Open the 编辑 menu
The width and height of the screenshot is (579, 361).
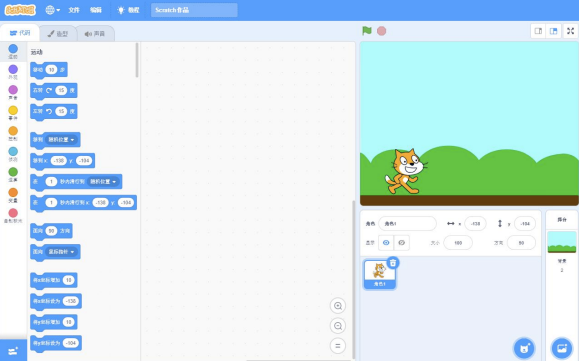[96, 10]
